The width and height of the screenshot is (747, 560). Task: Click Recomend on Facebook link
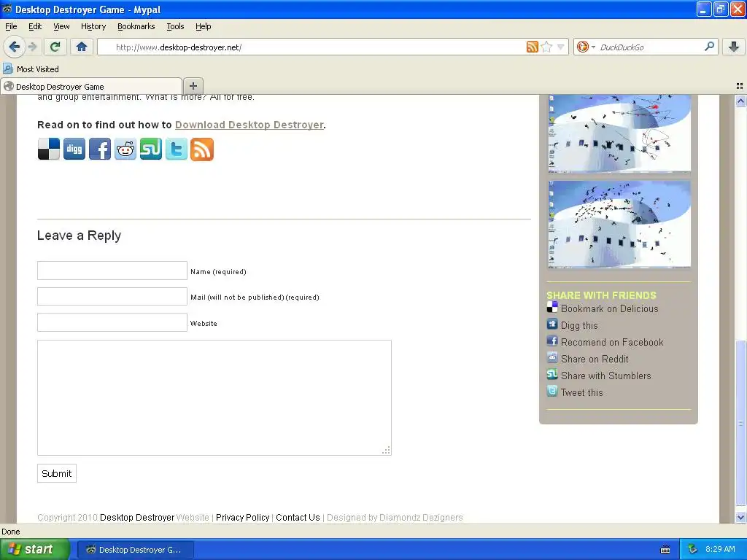[x=612, y=343]
